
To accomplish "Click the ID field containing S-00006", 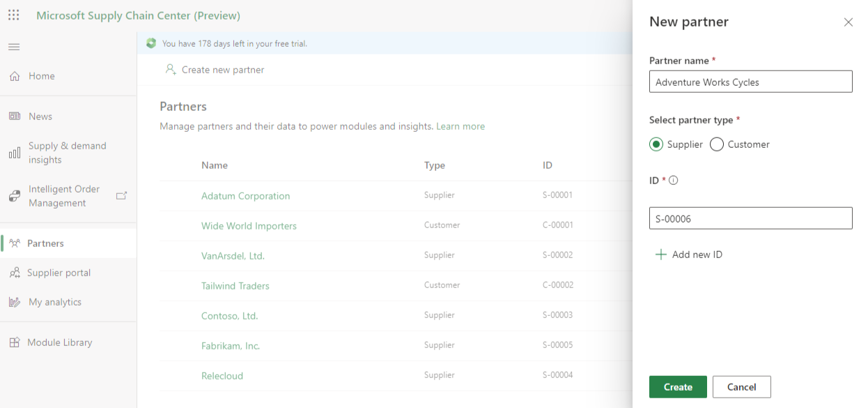I will coord(751,218).
